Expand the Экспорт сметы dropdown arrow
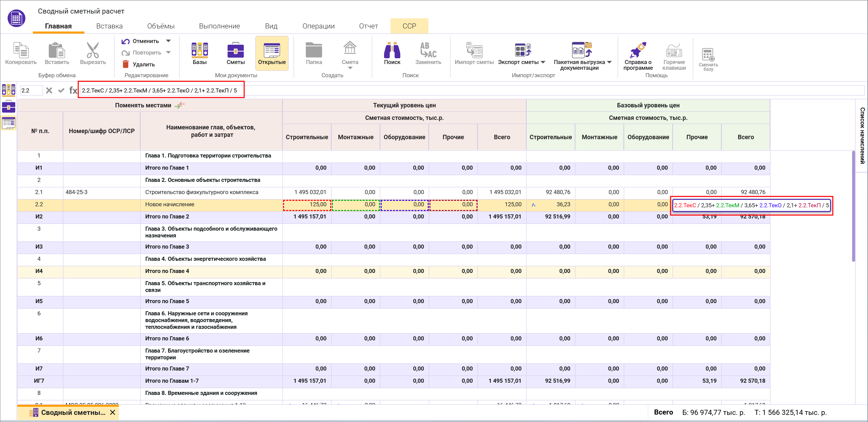This screenshot has height=422, width=868. (x=543, y=62)
